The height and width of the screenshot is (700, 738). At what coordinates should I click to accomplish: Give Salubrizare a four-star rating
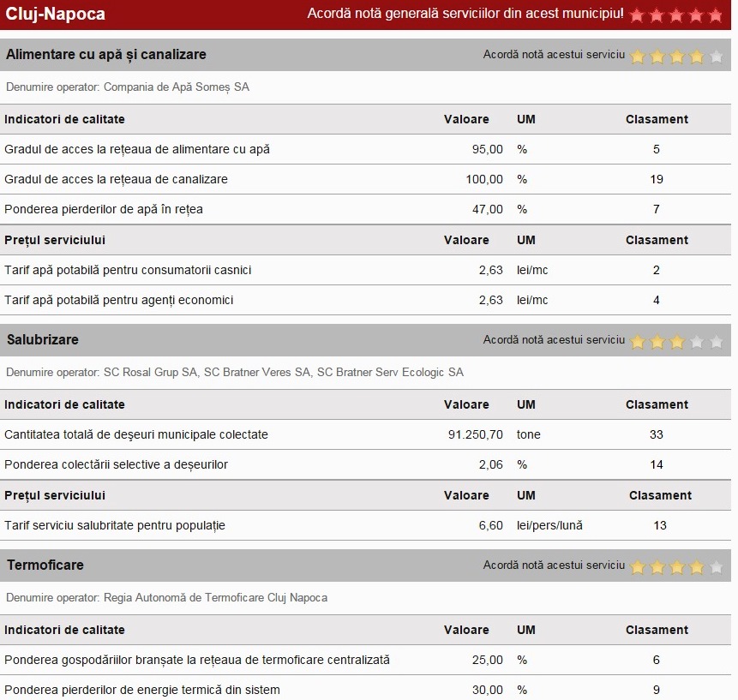pyautogui.click(x=696, y=341)
